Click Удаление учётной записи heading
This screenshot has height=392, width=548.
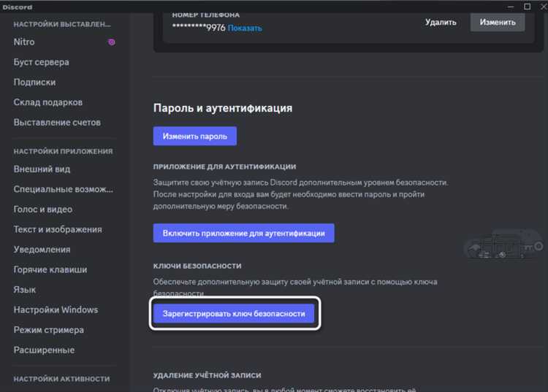(x=207, y=375)
